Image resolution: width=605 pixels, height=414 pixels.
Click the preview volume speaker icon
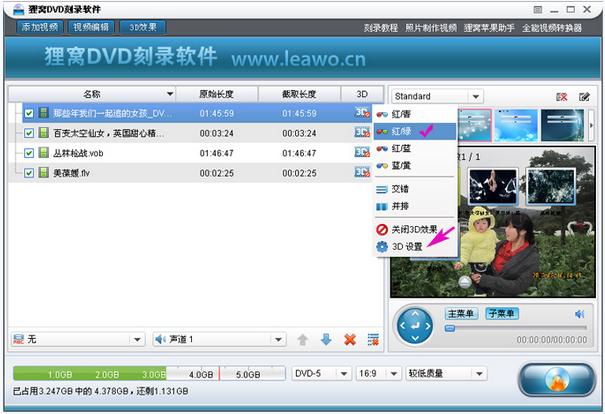point(580,314)
